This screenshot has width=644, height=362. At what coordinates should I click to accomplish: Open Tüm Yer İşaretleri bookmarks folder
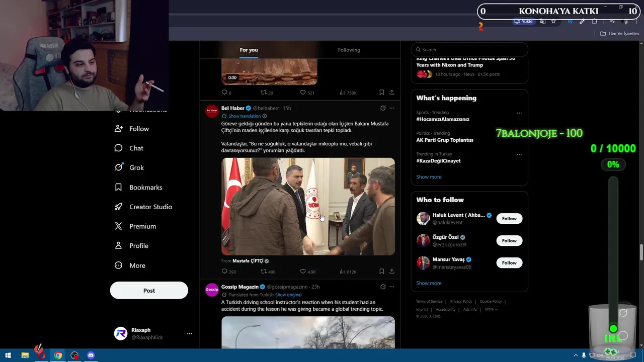point(620,34)
